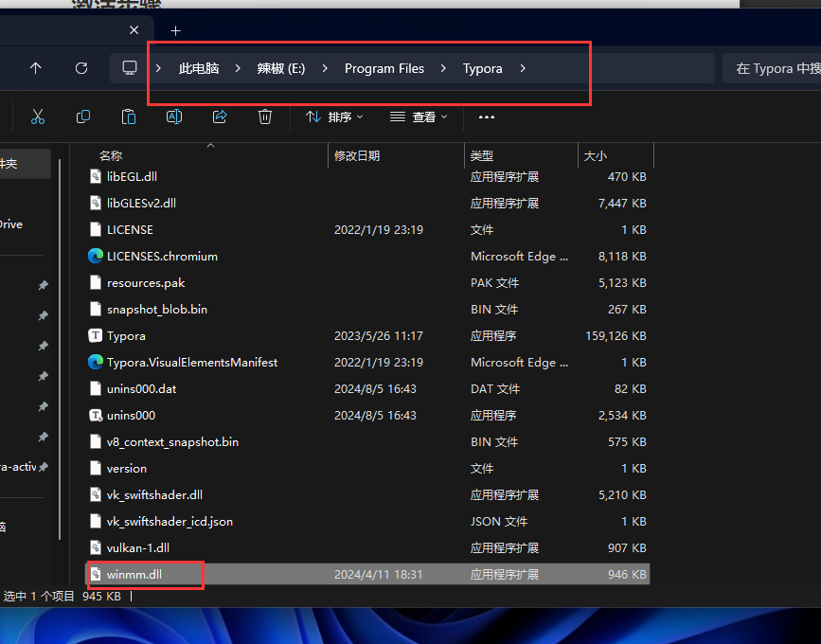Click the Copy icon in toolbar
Screen dimensions: 821x644
[x=83, y=116]
